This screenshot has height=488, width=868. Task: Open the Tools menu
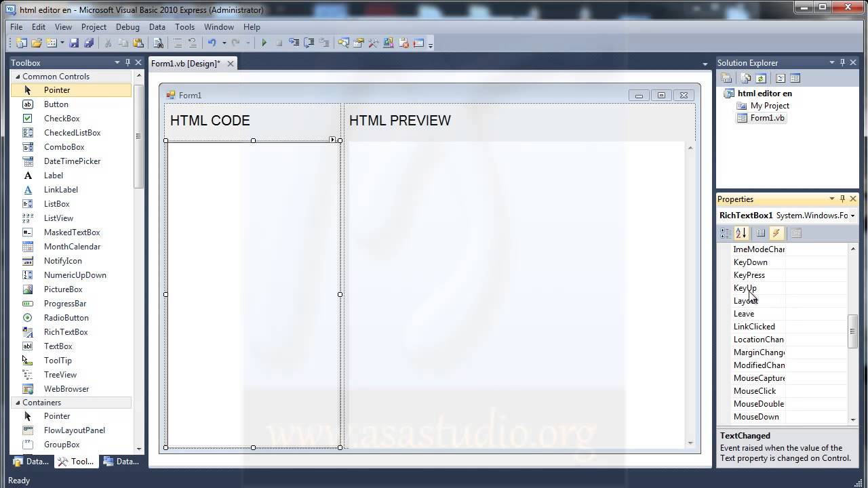coord(184,27)
